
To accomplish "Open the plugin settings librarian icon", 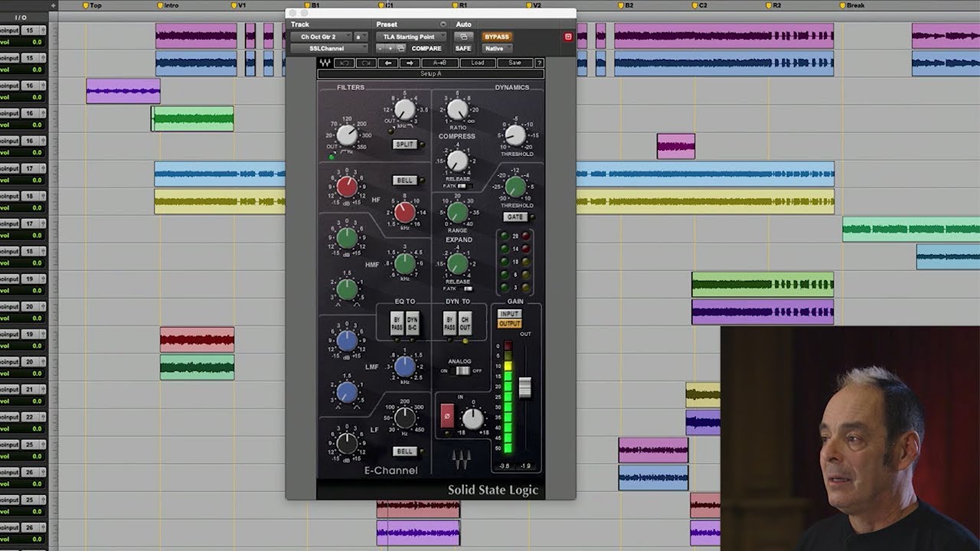I will click(x=400, y=48).
